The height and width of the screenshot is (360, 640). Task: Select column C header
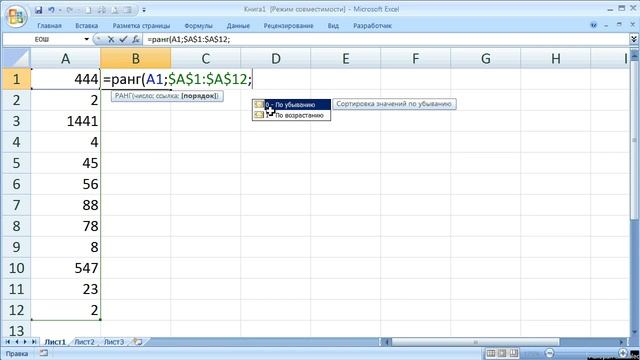(206, 58)
